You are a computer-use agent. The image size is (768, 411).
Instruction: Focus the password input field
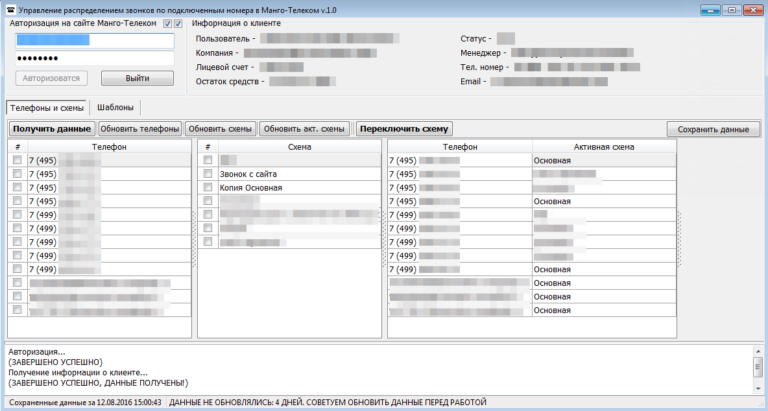[x=95, y=59]
